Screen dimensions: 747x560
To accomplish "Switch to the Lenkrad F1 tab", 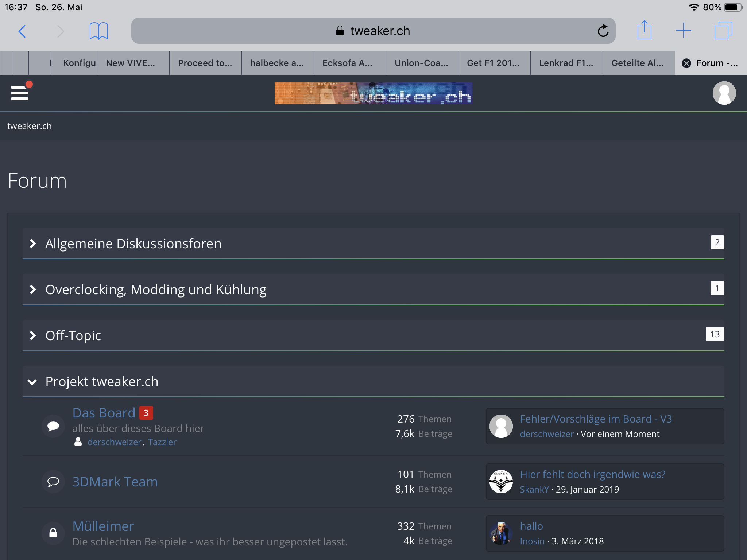I will point(566,63).
